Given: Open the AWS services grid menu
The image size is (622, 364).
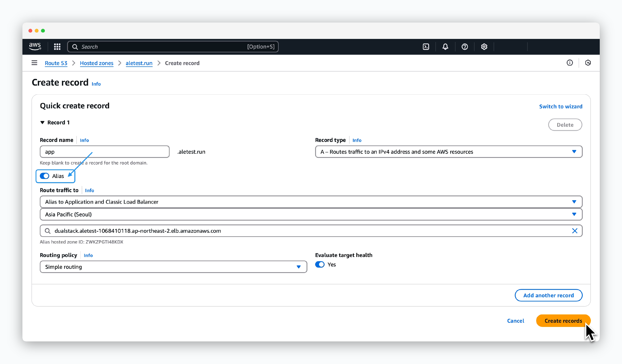Looking at the screenshot, I should click(57, 47).
